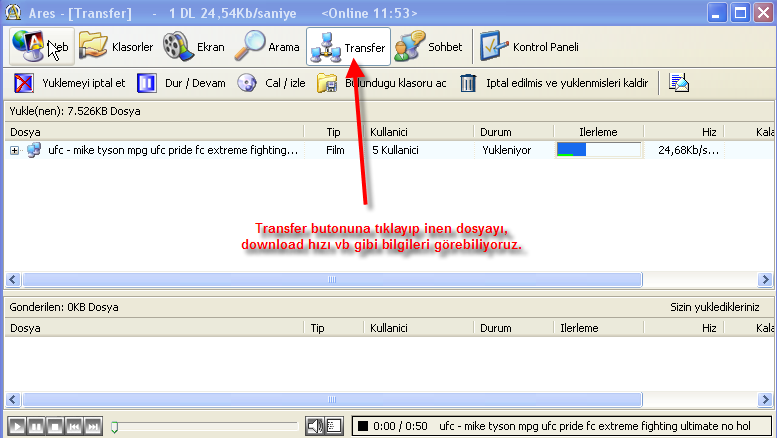Click the media player seek slider
The height and width of the screenshot is (438, 777).
point(205,426)
